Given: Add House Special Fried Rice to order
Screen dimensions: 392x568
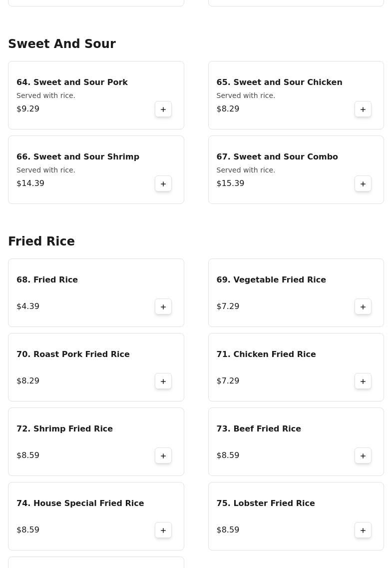Looking at the screenshot, I should coord(163,530).
